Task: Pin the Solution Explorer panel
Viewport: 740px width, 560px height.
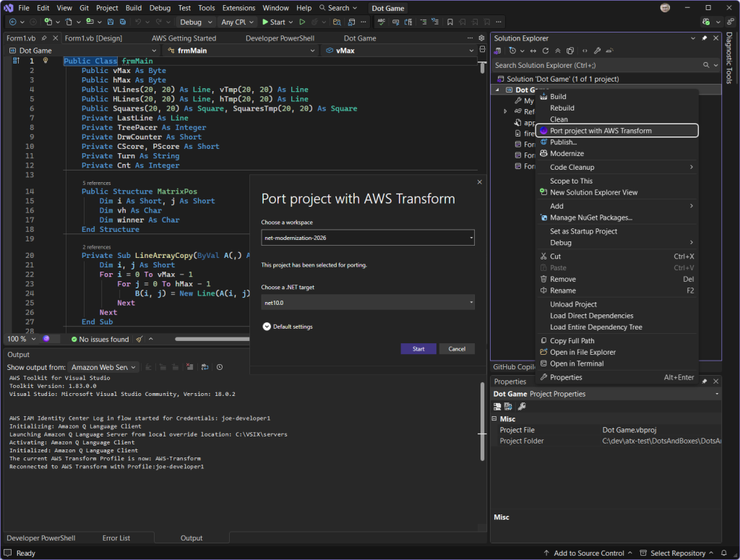Action: click(705, 38)
